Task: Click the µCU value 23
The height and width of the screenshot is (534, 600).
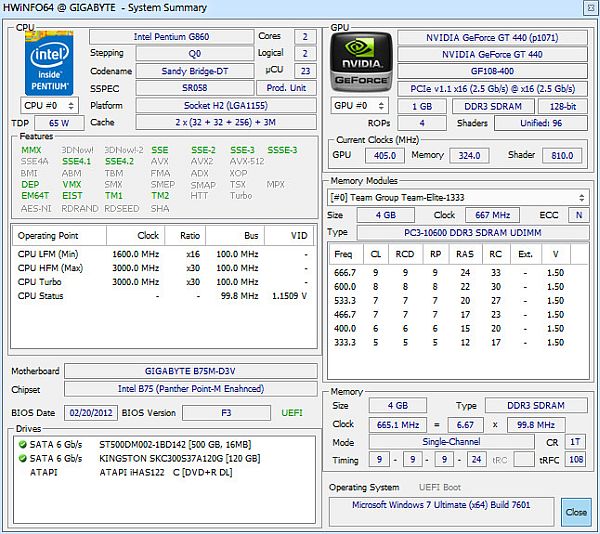Action: (305, 71)
